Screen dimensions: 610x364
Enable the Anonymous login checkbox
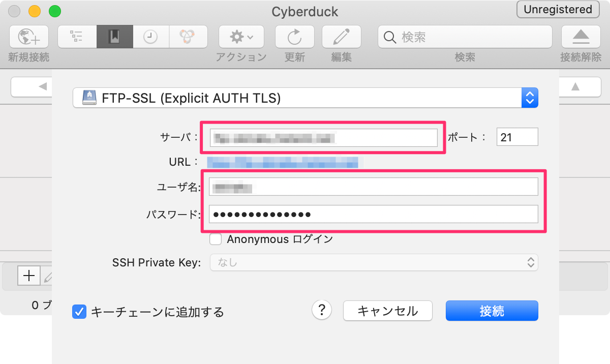pyautogui.click(x=216, y=239)
